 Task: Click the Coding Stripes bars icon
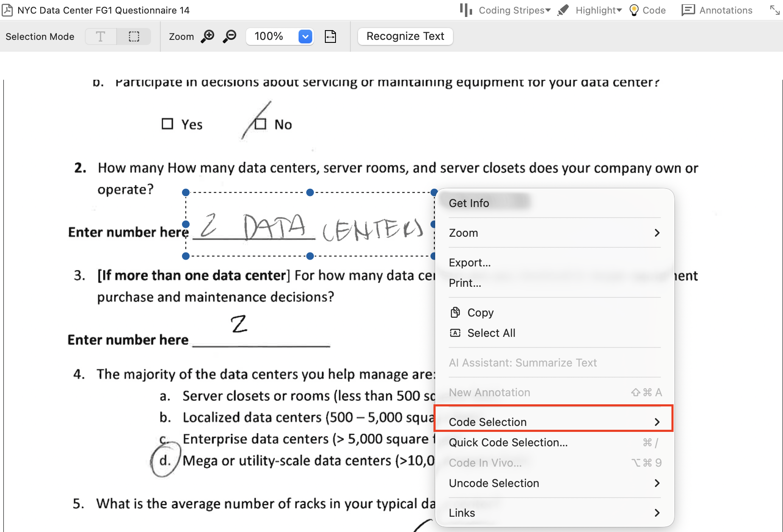(x=466, y=10)
